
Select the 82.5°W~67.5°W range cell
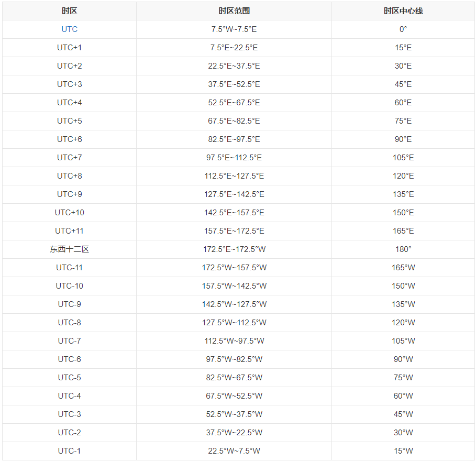[234, 378]
